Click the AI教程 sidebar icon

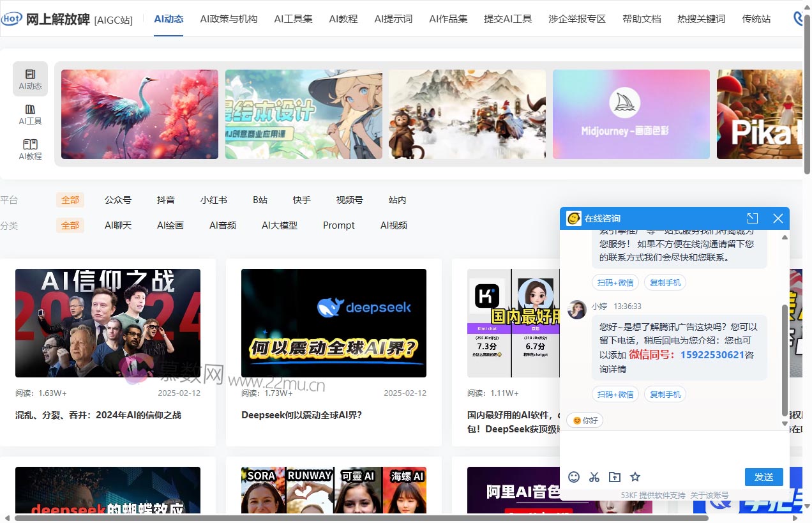point(29,148)
